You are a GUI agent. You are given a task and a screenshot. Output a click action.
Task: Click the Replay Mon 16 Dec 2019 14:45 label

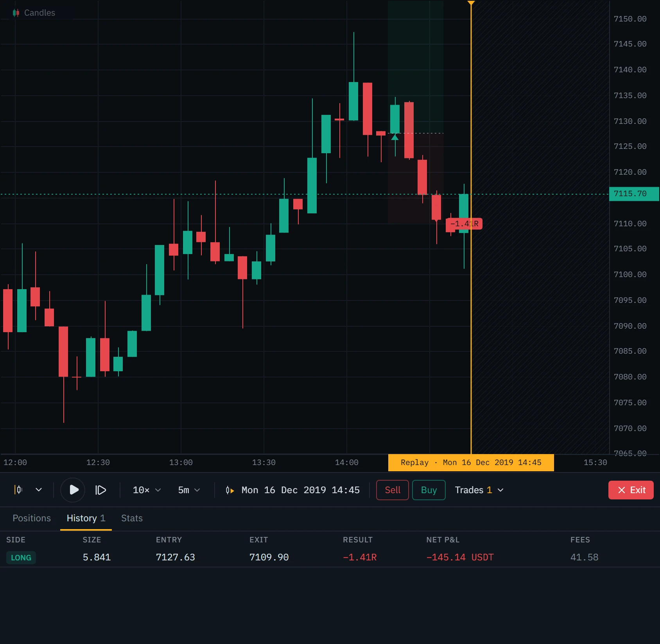coord(471,463)
